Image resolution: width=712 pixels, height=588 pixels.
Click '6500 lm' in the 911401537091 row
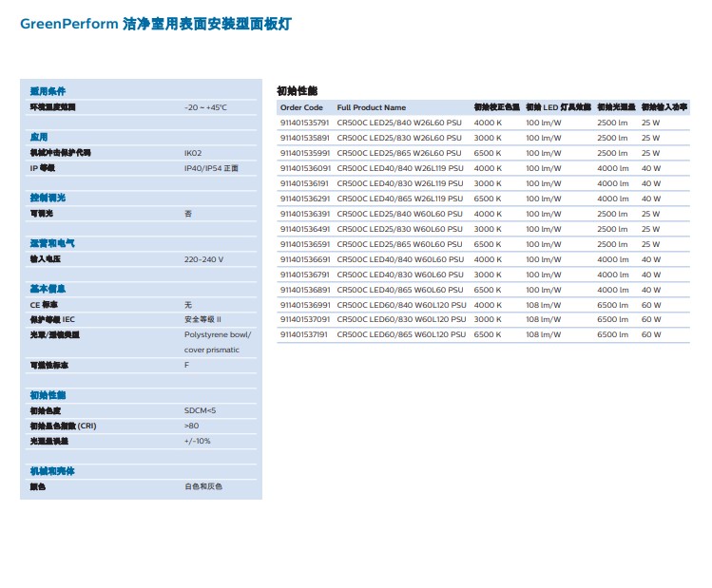click(612, 319)
